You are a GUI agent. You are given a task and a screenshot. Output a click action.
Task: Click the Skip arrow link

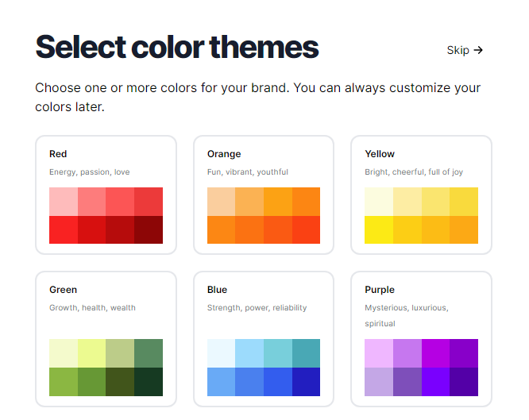click(x=465, y=50)
